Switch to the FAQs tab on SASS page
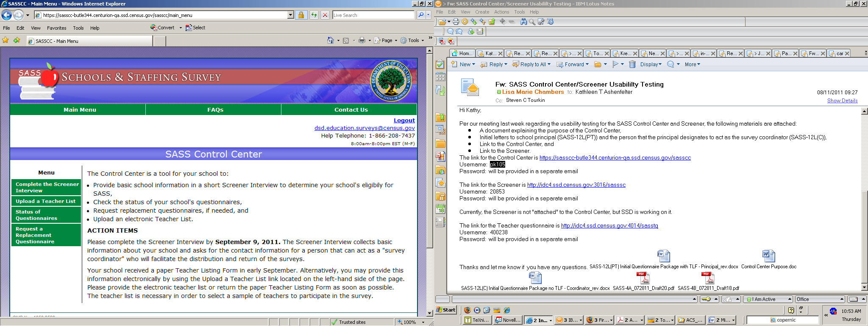This screenshot has width=868, height=326. point(215,110)
